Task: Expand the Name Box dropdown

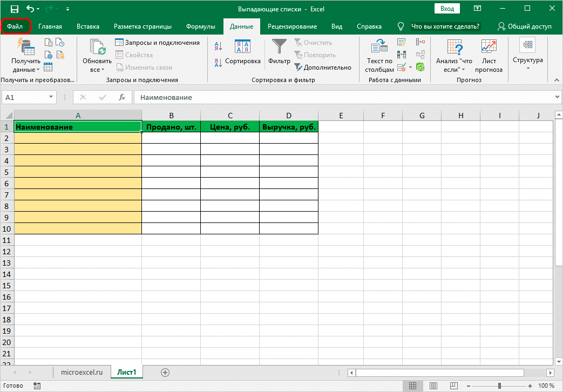Action: click(x=51, y=97)
